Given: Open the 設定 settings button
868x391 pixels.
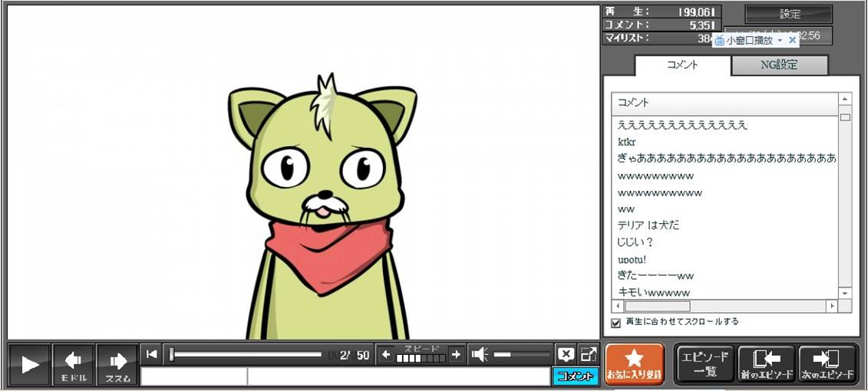Looking at the screenshot, I should [789, 14].
